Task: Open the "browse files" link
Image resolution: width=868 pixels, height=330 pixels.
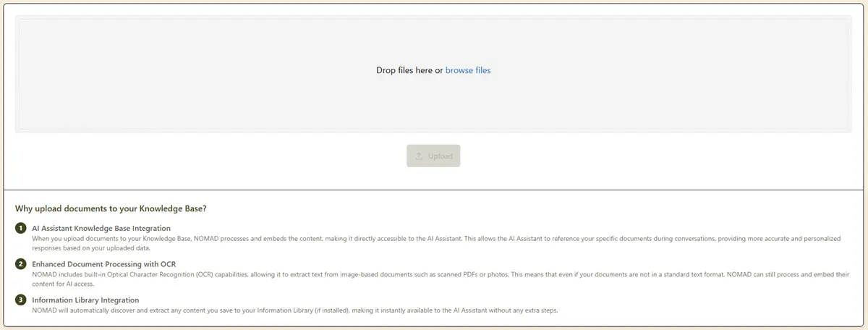Action: [x=467, y=70]
